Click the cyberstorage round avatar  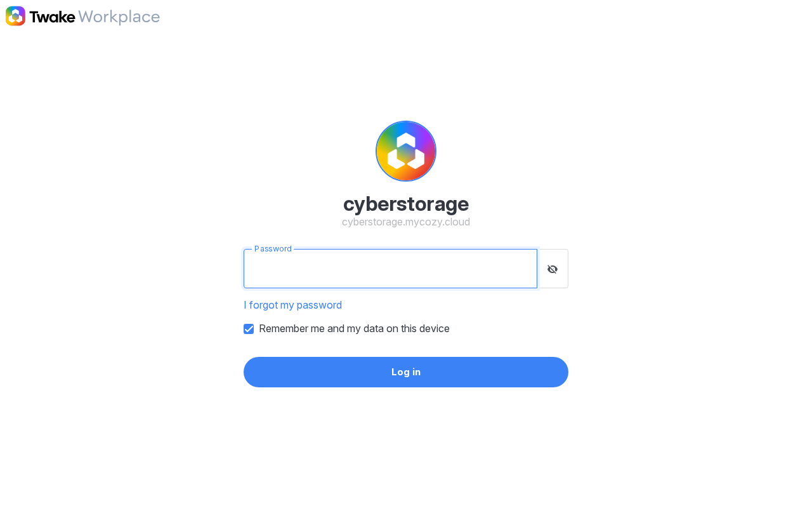coord(406,151)
